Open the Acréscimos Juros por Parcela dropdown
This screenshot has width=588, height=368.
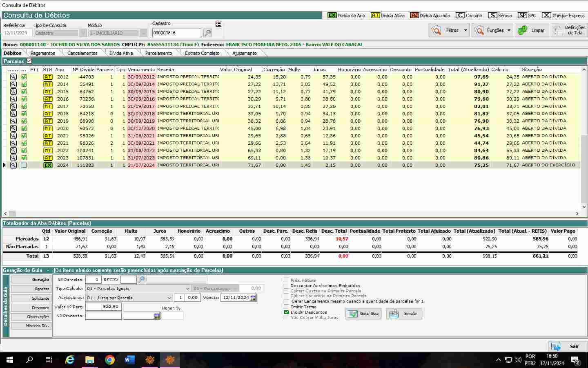click(x=169, y=298)
